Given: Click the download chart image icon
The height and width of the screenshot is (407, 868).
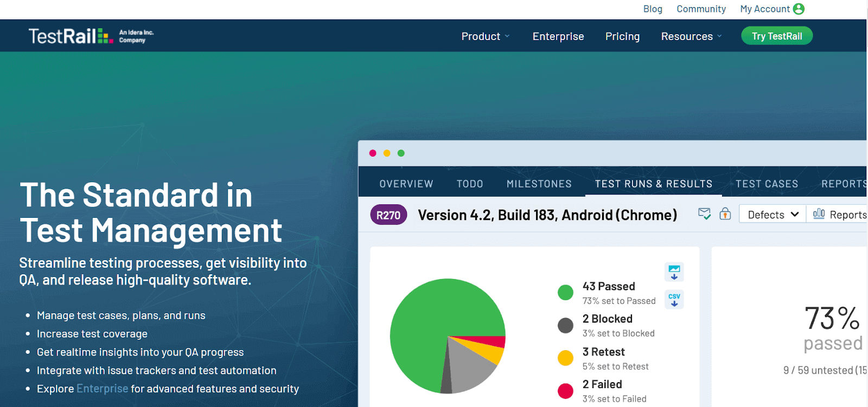Looking at the screenshot, I should coord(674,272).
